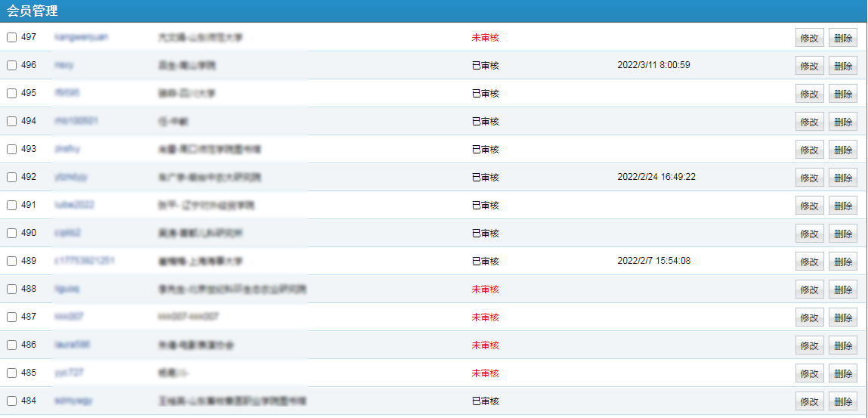The width and height of the screenshot is (868, 418).
Task: Tick the checkbox for member 497
Action: pos(12,37)
